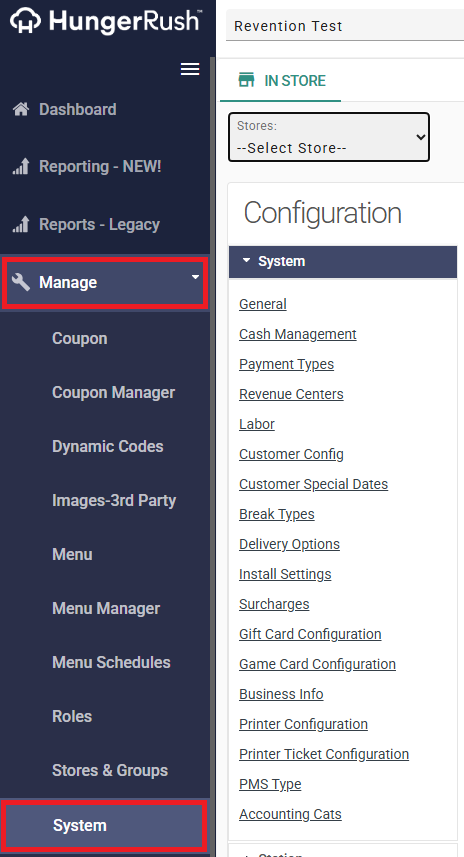Open the Surcharges link

tap(274, 604)
